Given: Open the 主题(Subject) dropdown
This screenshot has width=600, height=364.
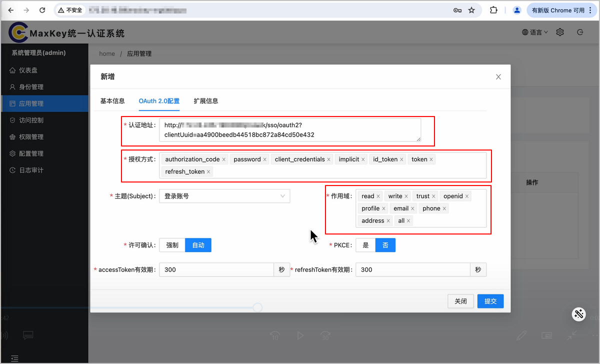Looking at the screenshot, I should (x=224, y=196).
